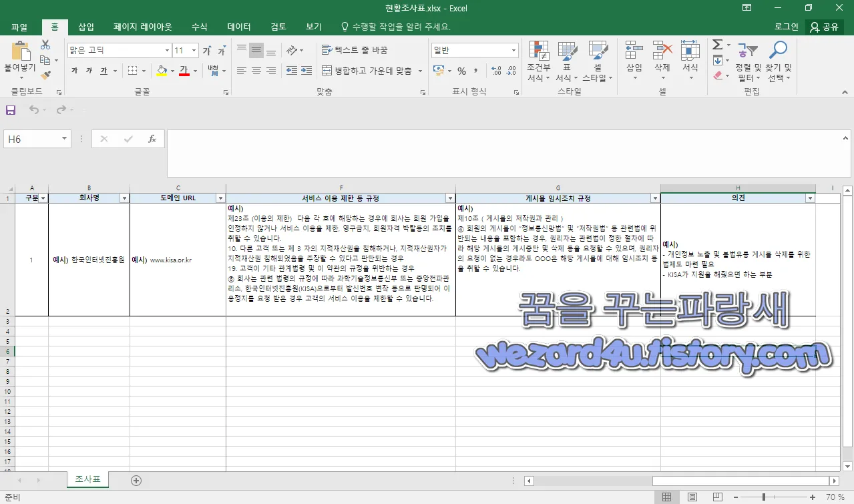Select the 조사표 sheet tab
This screenshot has height=504, width=854.
87,479
